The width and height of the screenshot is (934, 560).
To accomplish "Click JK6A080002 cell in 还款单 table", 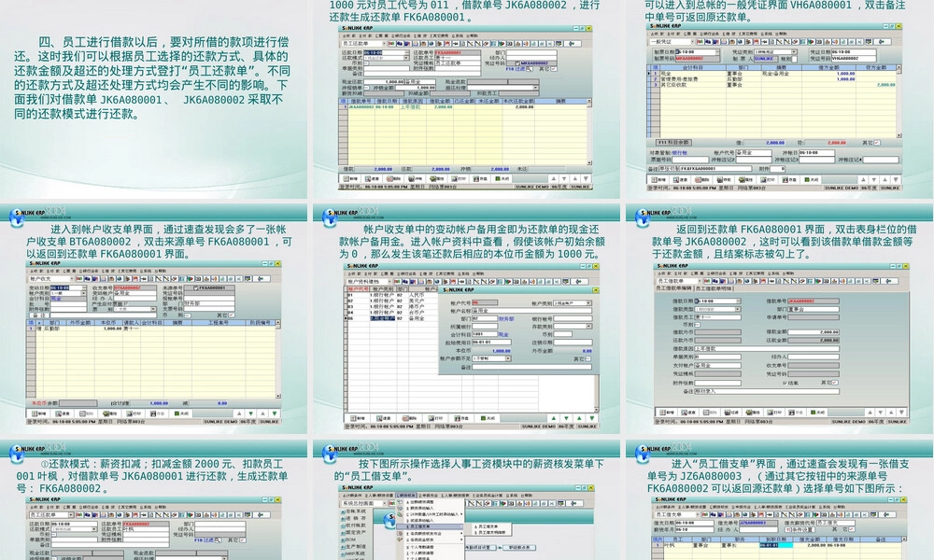I will click(x=361, y=106).
